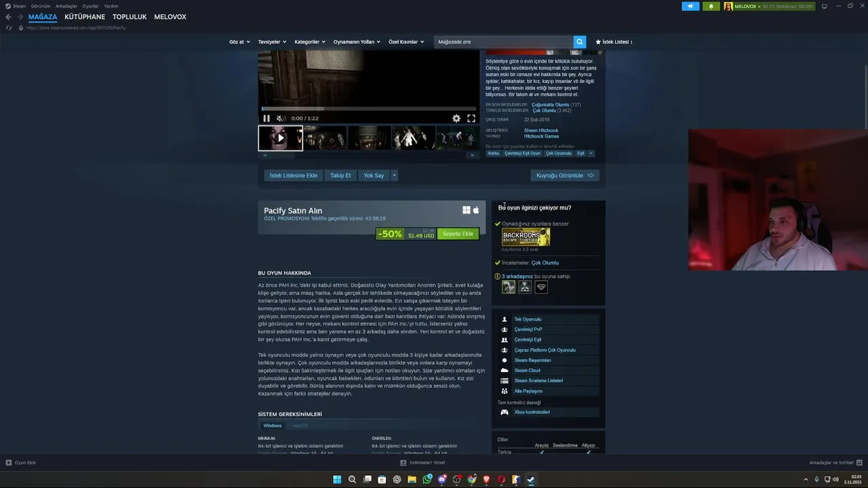Click Backrooms Escape Together game thumbnail
Image resolution: width=868 pixels, height=488 pixels.
[526, 237]
